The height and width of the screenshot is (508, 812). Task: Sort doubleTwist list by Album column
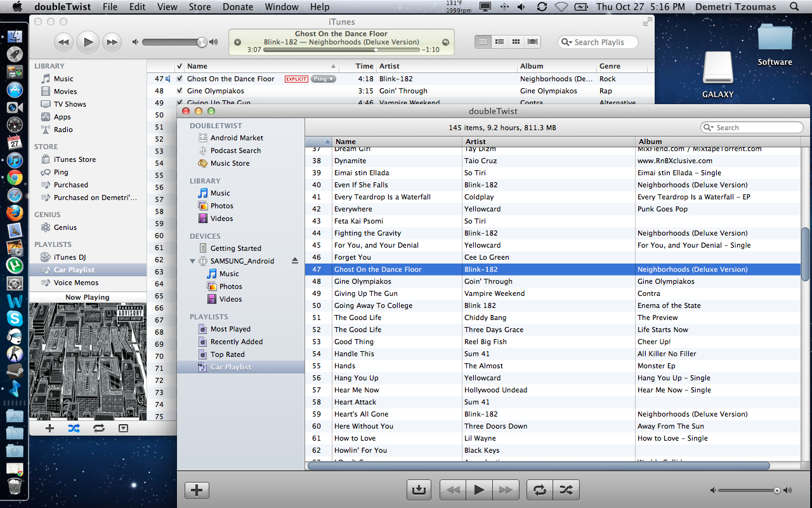pyautogui.click(x=718, y=142)
